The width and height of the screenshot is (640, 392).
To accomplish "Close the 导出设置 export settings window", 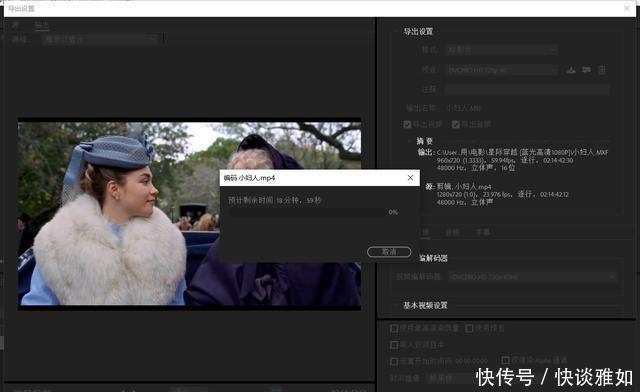I will 627,8.
